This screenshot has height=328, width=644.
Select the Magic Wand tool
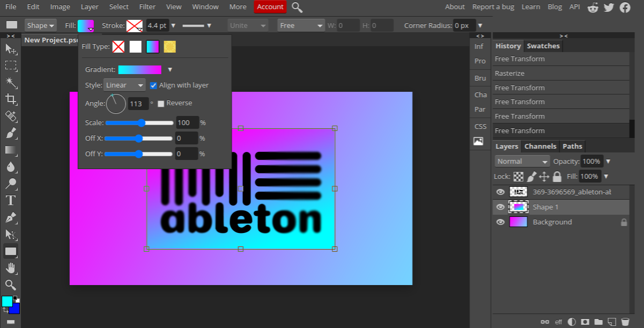(10, 82)
